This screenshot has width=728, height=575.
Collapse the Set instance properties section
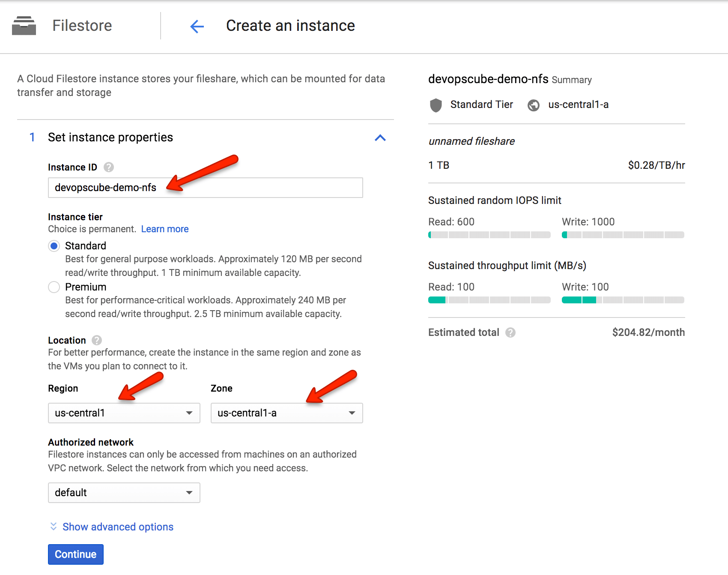pos(381,138)
